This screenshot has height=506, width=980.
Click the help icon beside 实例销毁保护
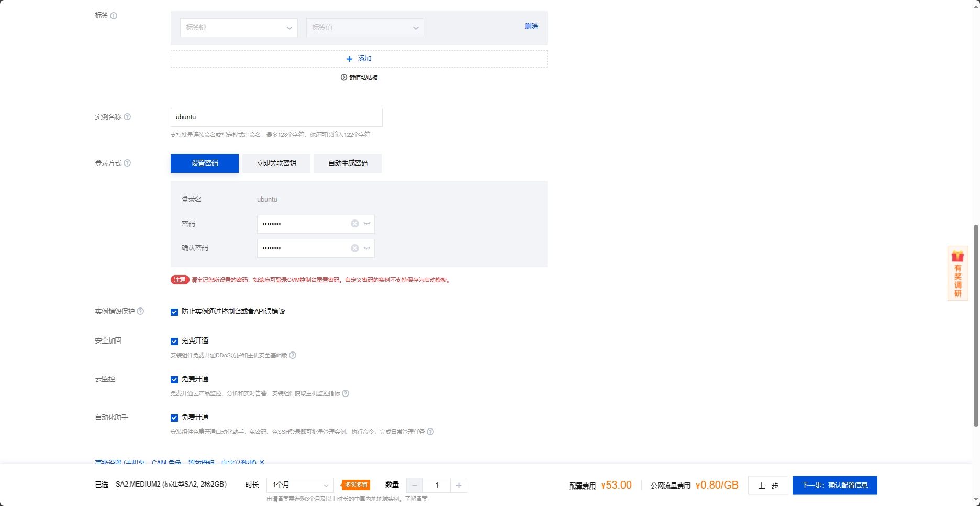click(140, 311)
